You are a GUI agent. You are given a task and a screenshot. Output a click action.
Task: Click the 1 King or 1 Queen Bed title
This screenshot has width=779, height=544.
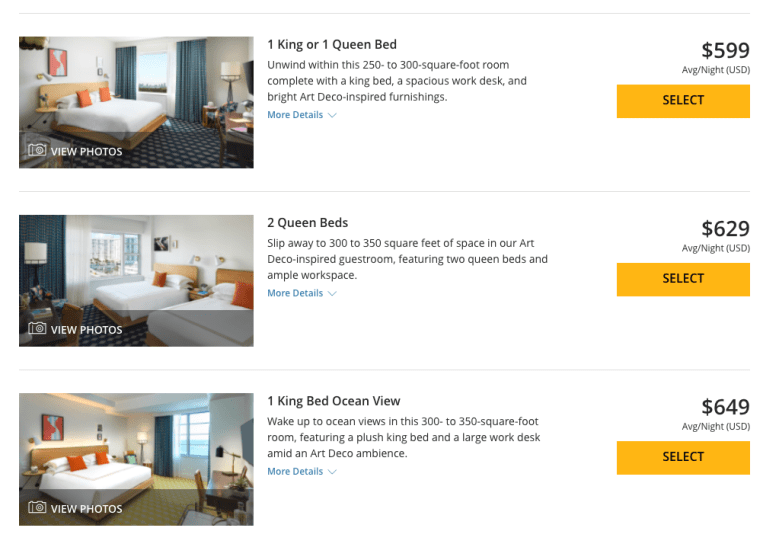(332, 45)
